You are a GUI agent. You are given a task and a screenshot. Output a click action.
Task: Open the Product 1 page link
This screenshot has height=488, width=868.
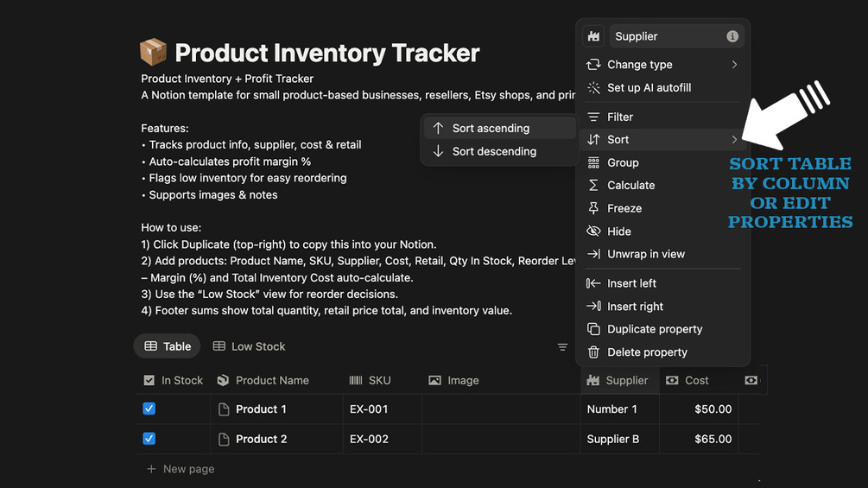[261, 409]
